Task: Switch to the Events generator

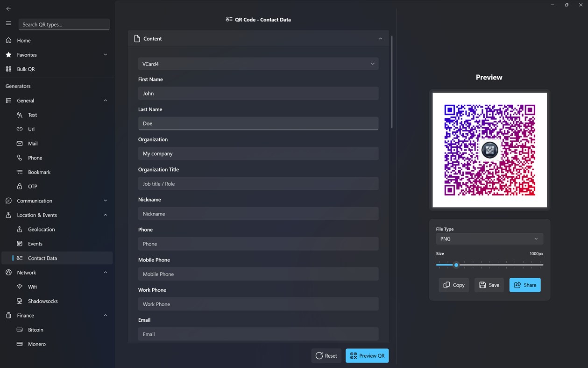Action: click(35, 243)
